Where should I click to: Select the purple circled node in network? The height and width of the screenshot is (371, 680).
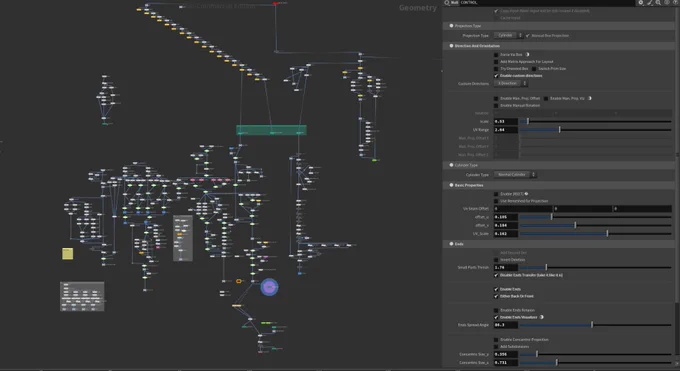pos(269,287)
